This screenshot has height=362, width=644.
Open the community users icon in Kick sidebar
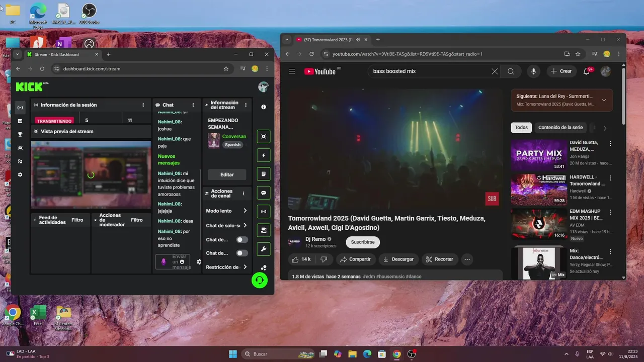click(x=20, y=161)
